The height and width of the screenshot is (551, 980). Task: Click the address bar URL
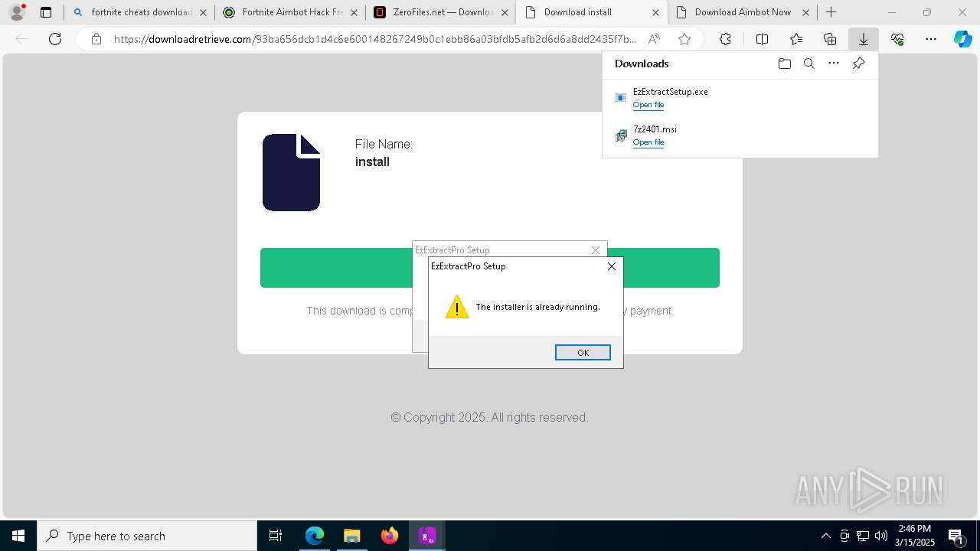pyautogui.click(x=374, y=39)
